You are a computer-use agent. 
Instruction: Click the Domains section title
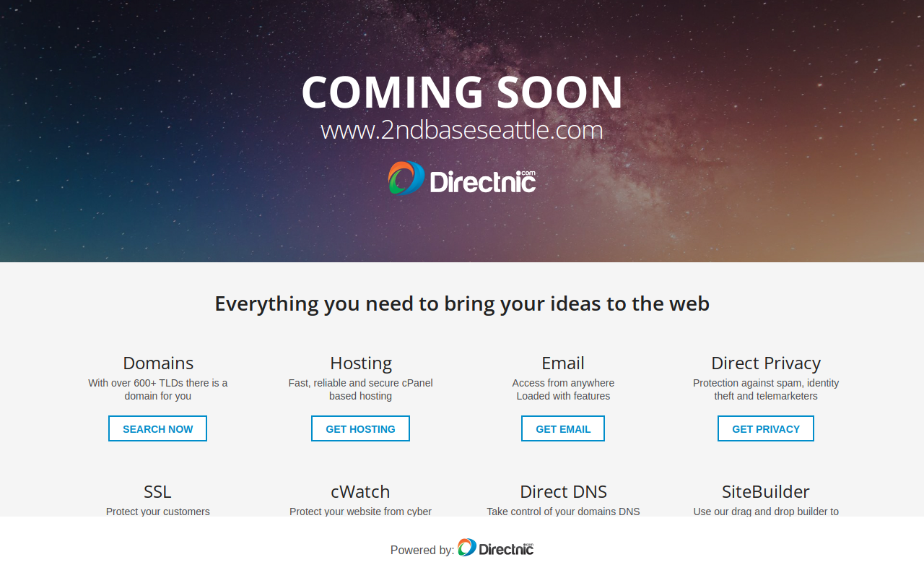click(158, 363)
